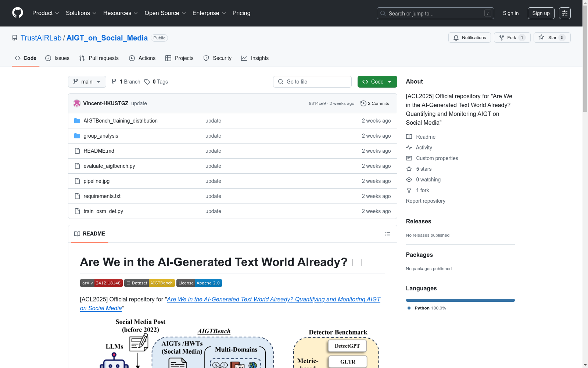Click the evaluate_aigtbench.py file icon
This screenshot has height=368, width=588.
coord(77,166)
